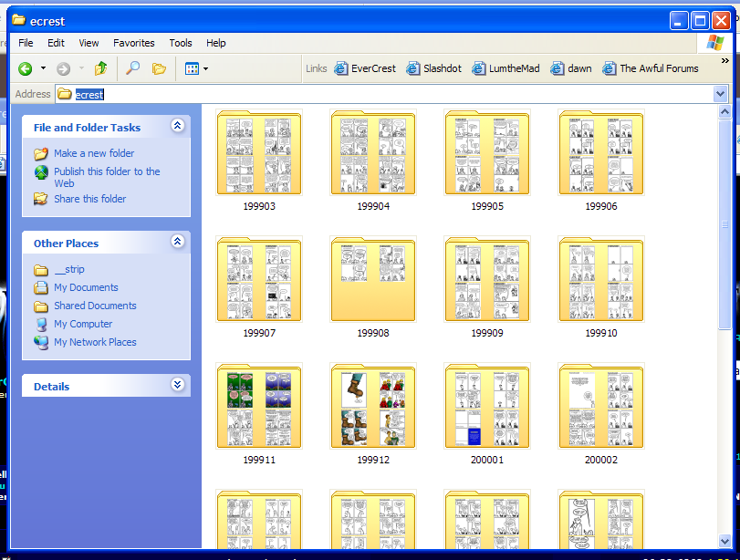This screenshot has width=740, height=560.
Task: Click Share this folder
Action: tap(89, 199)
